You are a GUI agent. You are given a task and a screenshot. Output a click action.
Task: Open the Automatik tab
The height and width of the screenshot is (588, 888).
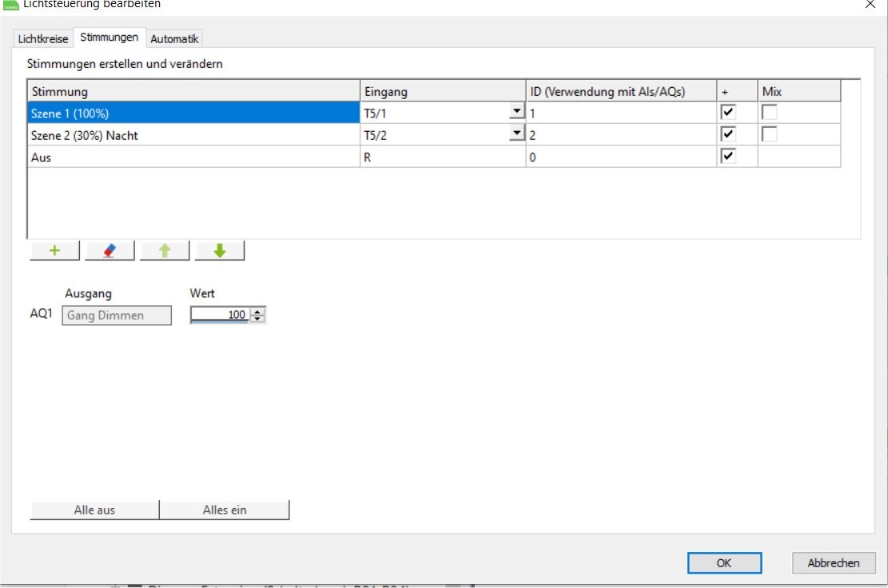(x=174, y=38)
